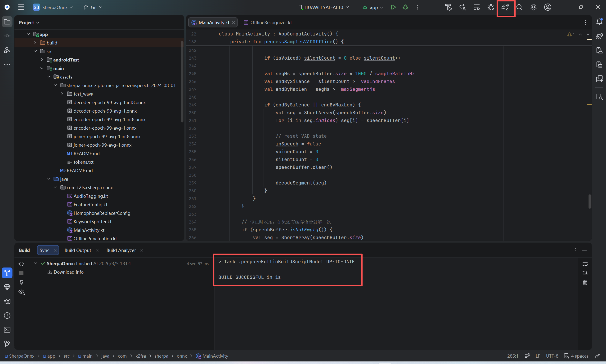Open the Problems tool window icon
This screenshot has height=364, width=606.
tap(7, 316)
